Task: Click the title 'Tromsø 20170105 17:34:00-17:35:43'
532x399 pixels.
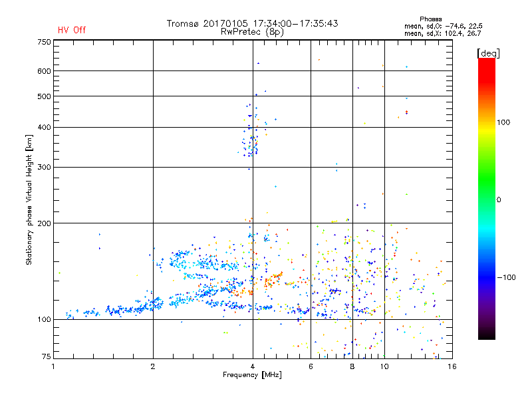Action: (252, 23)
